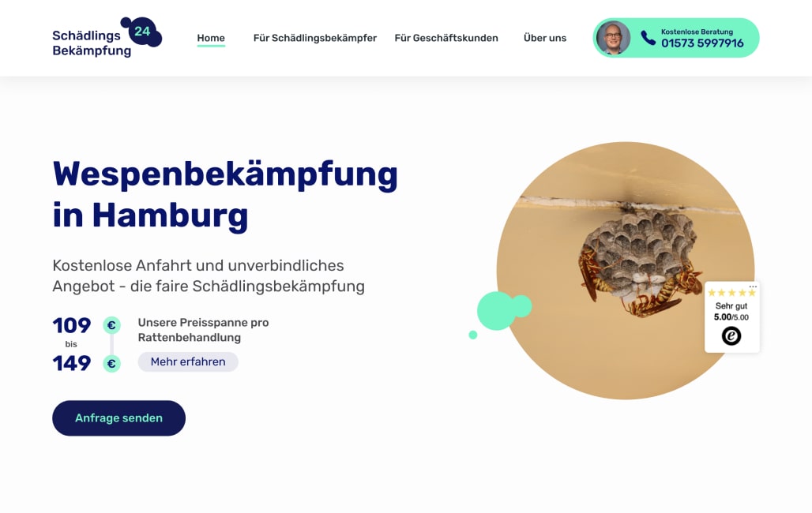
Task: Click the Trusted Shops e-logo badge
Action: [x=731, y=336]
